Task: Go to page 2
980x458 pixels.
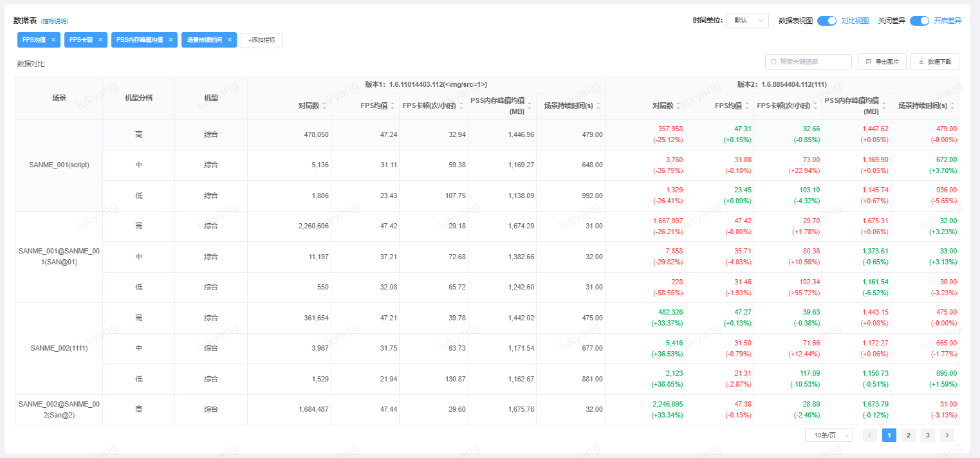Action: 908,435
